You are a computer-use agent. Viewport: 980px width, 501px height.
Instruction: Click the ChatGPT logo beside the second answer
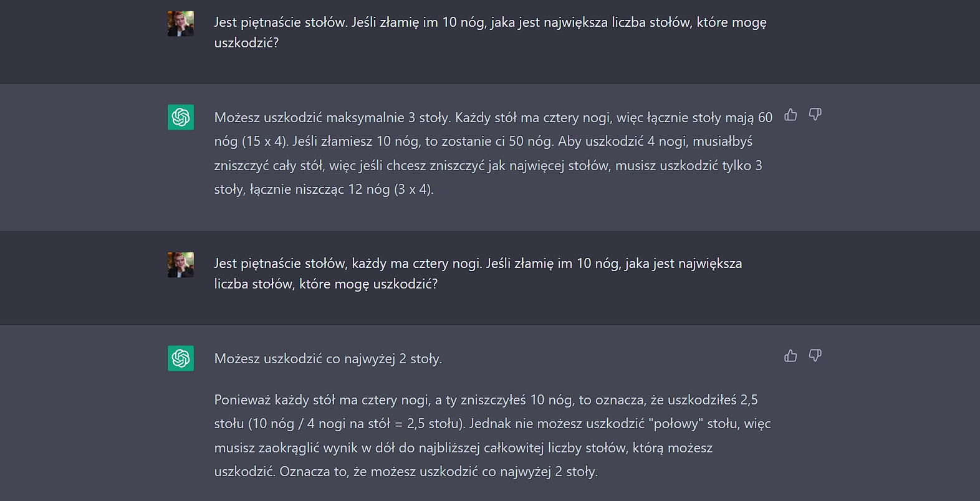tap(181, 358)
